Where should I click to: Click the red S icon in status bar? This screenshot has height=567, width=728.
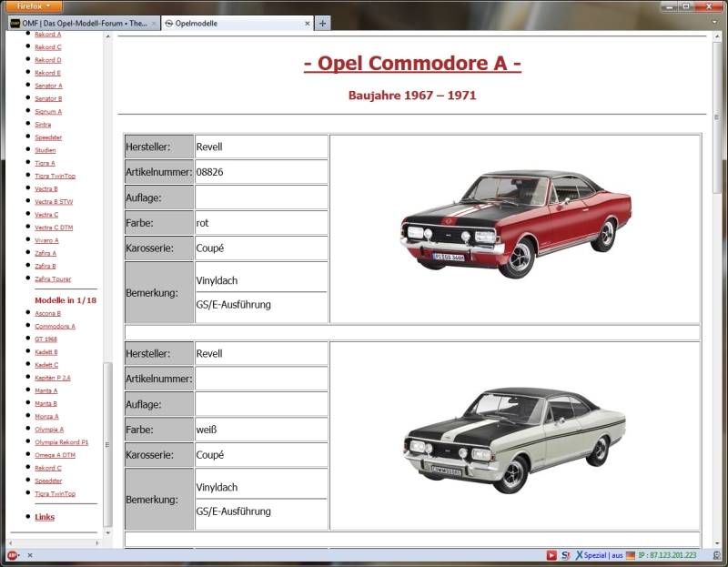(565, 555)
